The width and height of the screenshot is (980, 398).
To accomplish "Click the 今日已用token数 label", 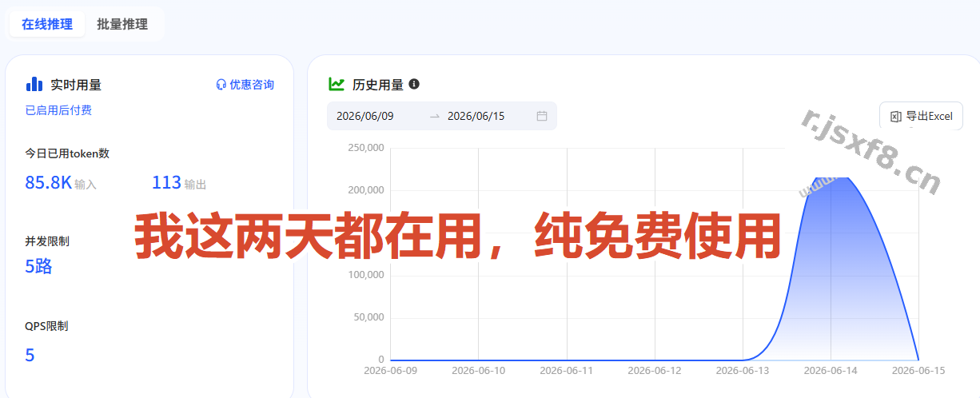I will pyautogui.click(x=67, y=153).
